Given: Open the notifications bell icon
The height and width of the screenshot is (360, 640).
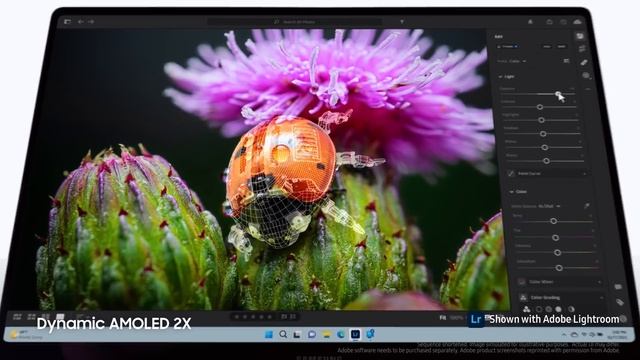Looking at the screenshot, I should click(530, 22).
